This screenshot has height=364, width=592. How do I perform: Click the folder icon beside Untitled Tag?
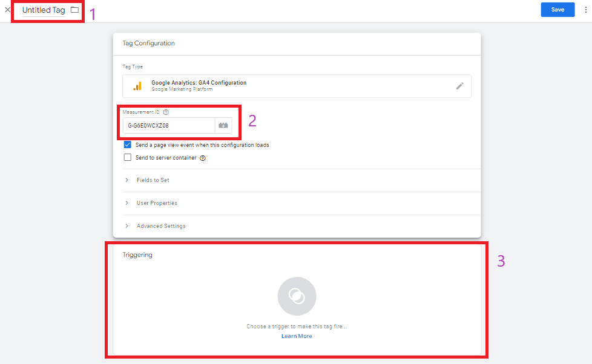pyautogui.click(x=74, y=10)
